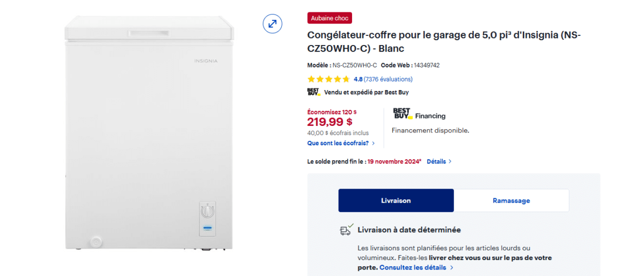Click the Best Buy logo beside 'Vendu et expédié'
The height and width of the screenshot is (276, 644).
(313, 92)
